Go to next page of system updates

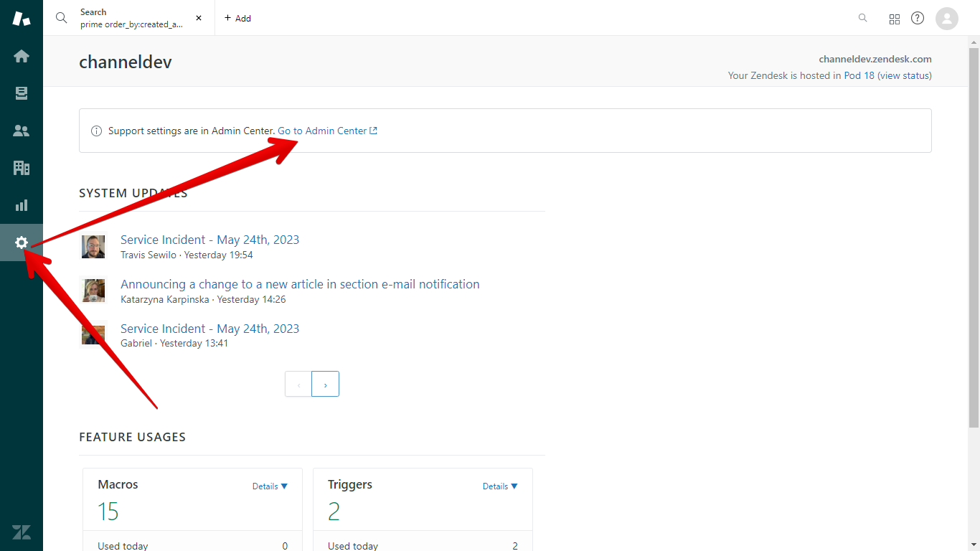pyautogui.click(x=325, y=384)
